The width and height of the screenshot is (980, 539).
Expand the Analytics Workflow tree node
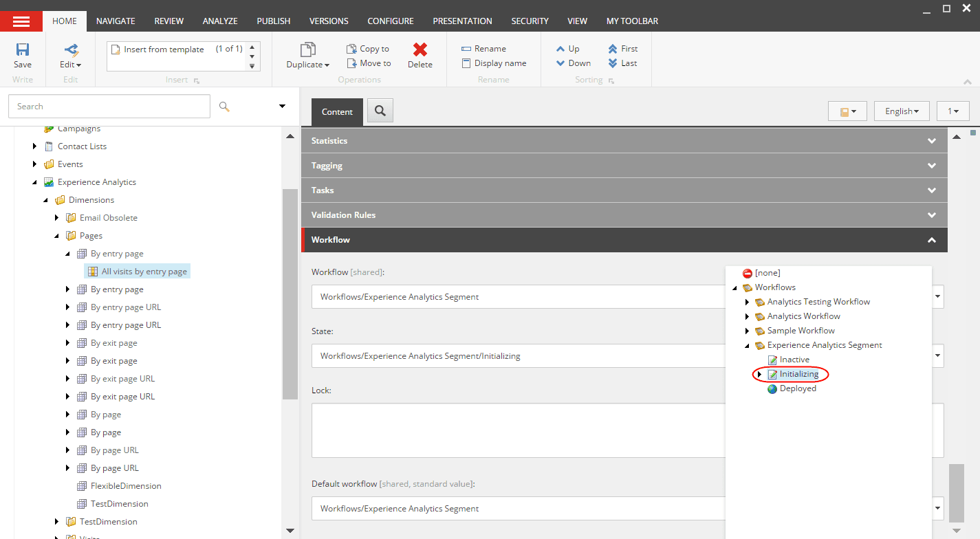[x=747, y=316]
